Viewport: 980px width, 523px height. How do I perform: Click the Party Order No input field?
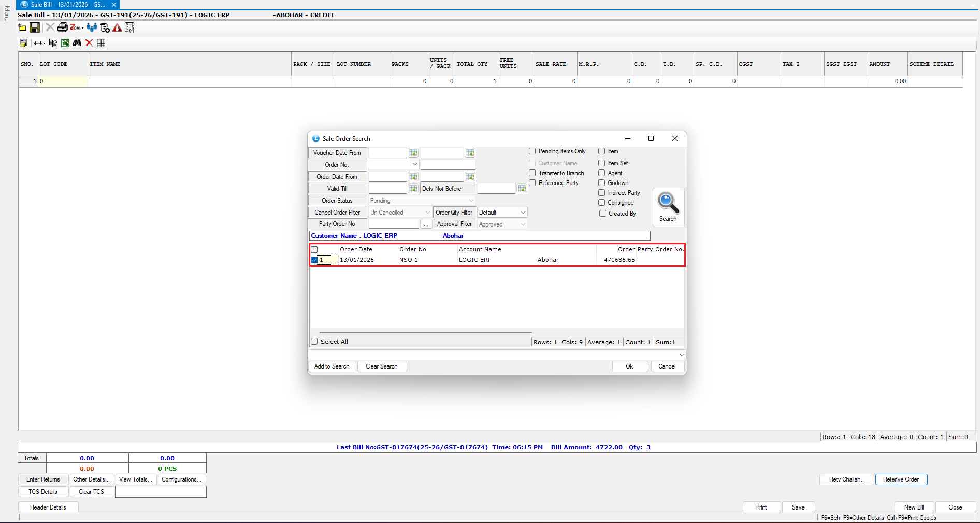click(393, 224)
